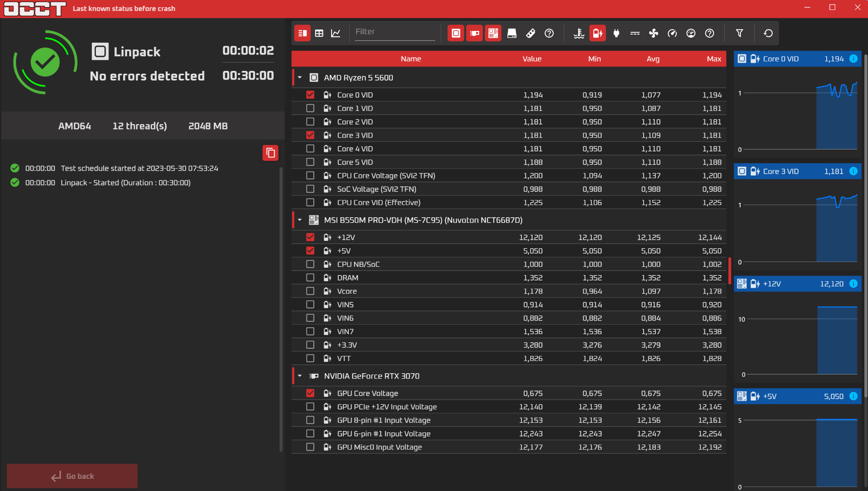Check the Vcore checkbox
Screen dimensions: 868x491
point(310,291)
